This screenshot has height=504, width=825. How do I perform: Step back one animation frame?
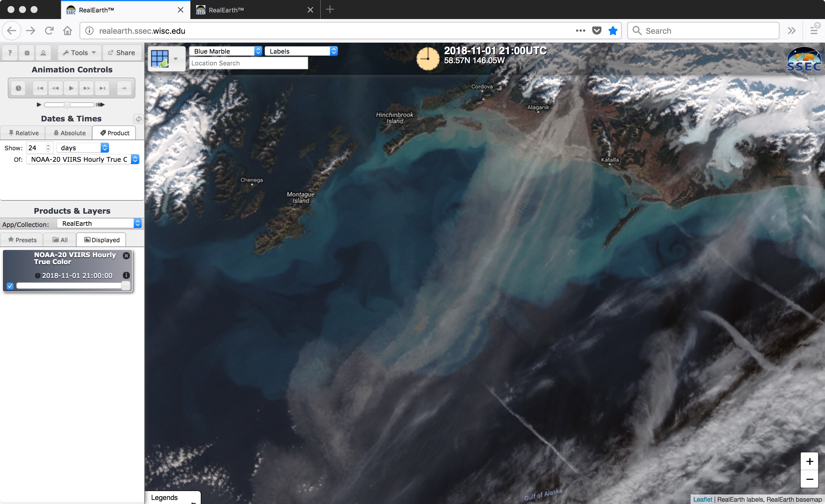[56, 88]
